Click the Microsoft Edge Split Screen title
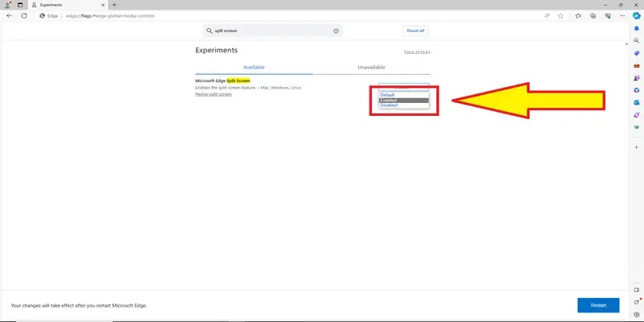Viewport: 644px width, 322px height. click(223, 81)
